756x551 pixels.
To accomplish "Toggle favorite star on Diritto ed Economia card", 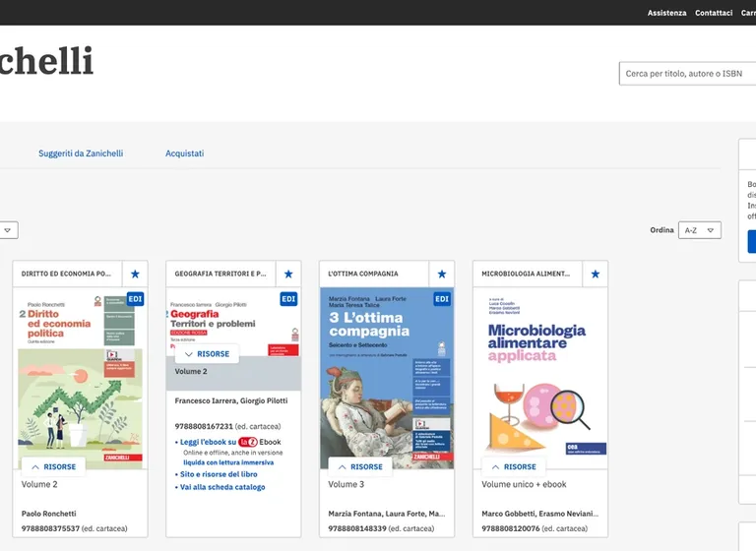I will (135, 274).
